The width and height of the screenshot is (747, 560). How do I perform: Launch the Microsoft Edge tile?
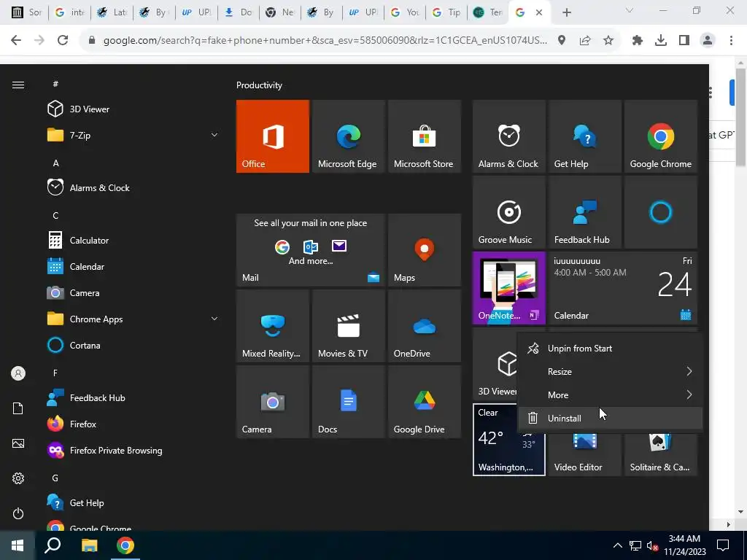(x=348, y=136)
